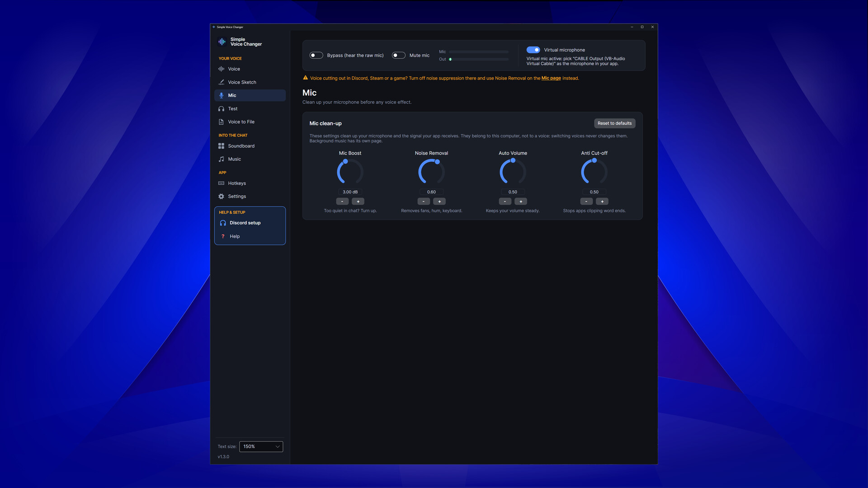868x488 pixels.
Task: Click the Mic Boost 3.00 dB value field
Action: tap(350, 192)
